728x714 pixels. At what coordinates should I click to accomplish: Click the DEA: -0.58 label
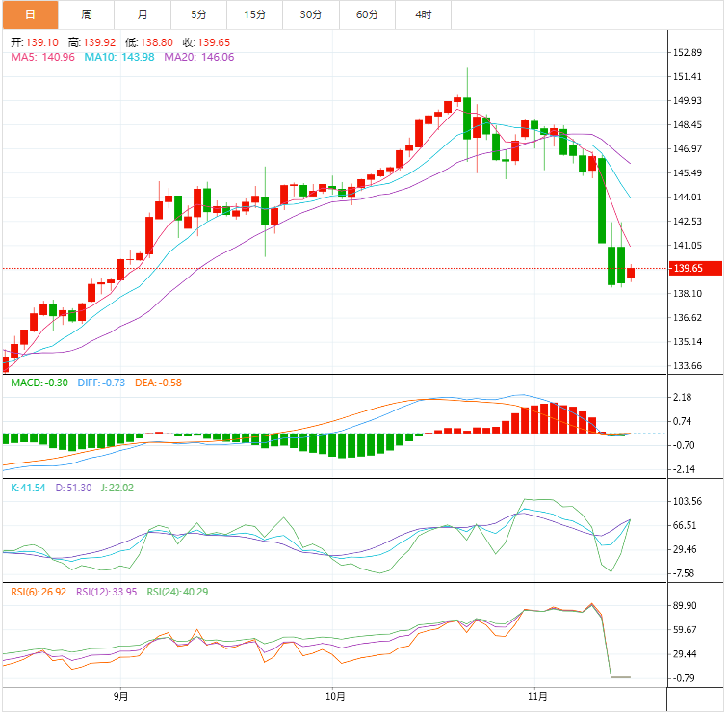click(x=158, y=383)
